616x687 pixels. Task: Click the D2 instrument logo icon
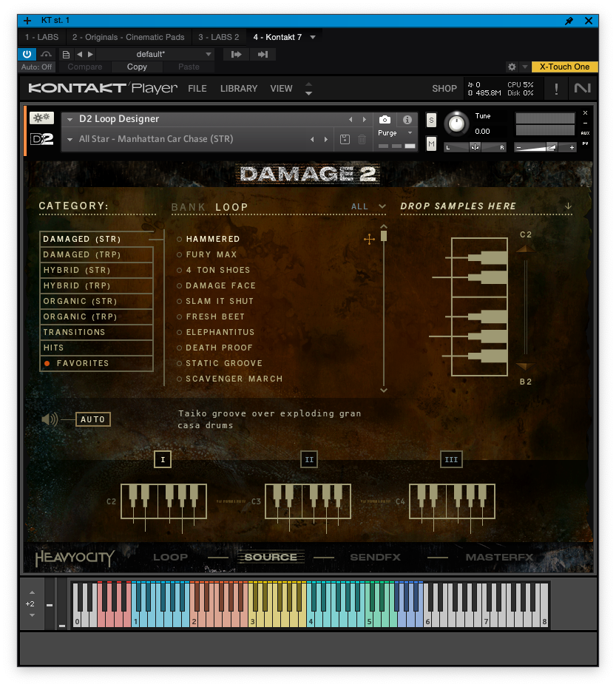[x=41, y=139]
